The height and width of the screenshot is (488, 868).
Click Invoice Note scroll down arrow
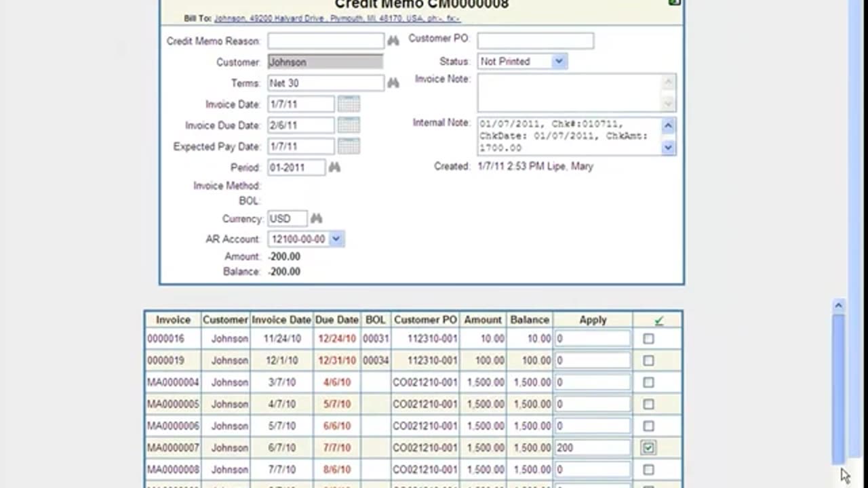[x=668, y=104]
